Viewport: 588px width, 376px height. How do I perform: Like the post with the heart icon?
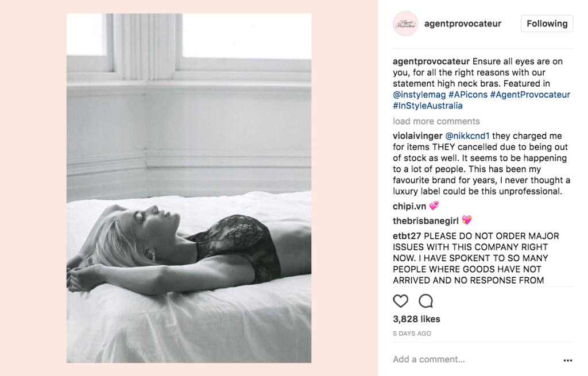click(x=400, y=301)
